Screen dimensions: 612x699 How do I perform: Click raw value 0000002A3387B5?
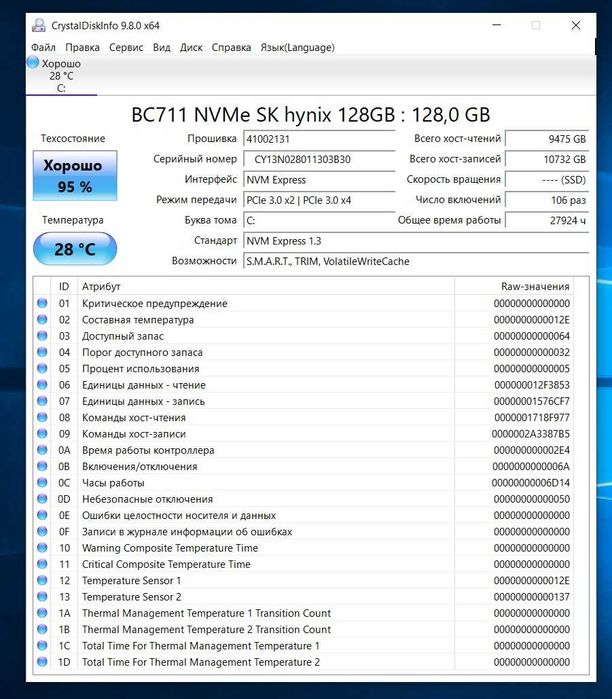(x=531, y=434)
